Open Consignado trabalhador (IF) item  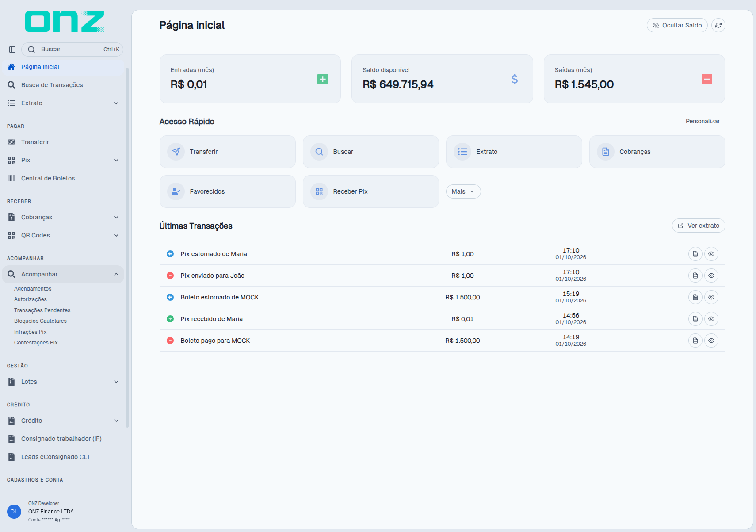pos(63,439)
